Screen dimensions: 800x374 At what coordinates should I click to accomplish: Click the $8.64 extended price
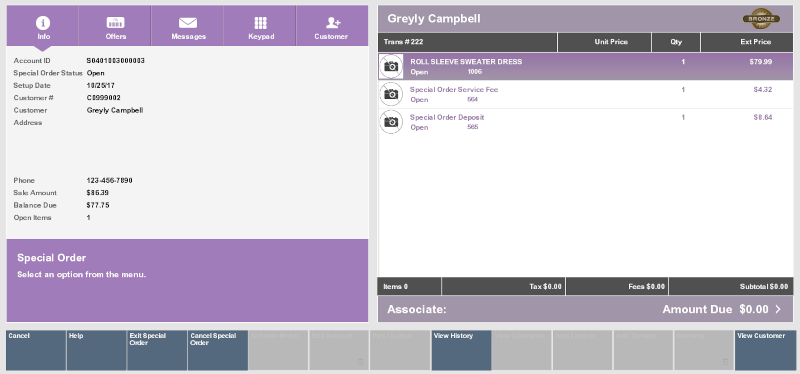(x=763, y=117)
